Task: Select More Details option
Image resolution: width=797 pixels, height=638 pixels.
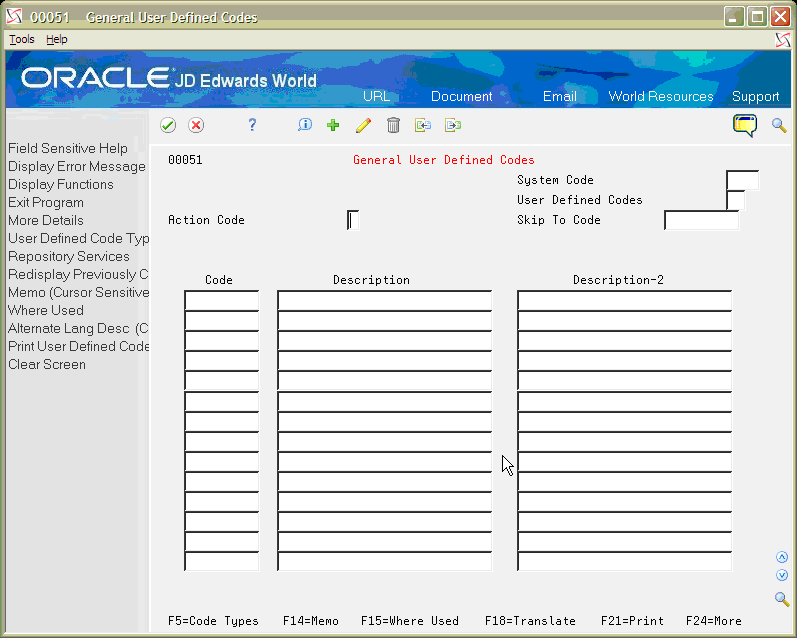Action: (46, 220)
